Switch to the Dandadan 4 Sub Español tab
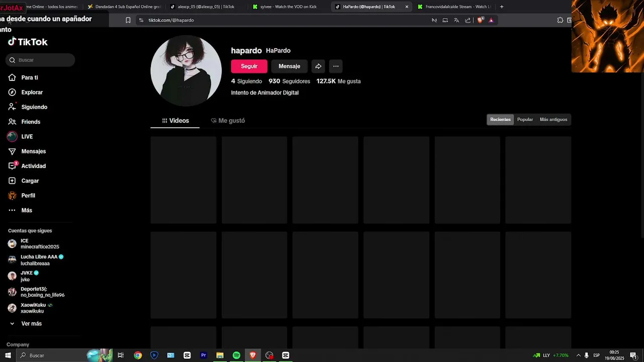The width and height of the screenshot is (644, 362). click(x=124, y=7)
